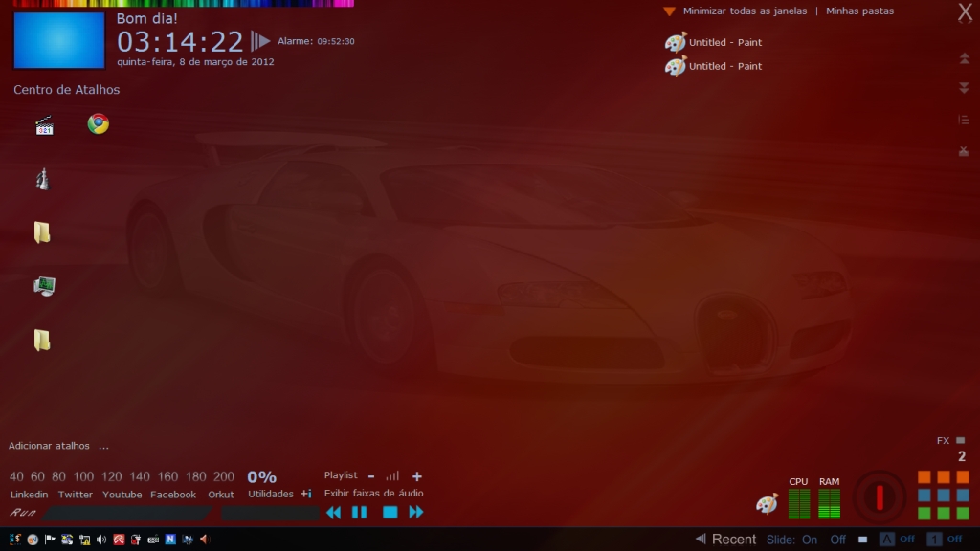Click the signal bars icon next to Playlist
Image resolution: width=980 pixels, height=551 pixels.
(392, 476)
